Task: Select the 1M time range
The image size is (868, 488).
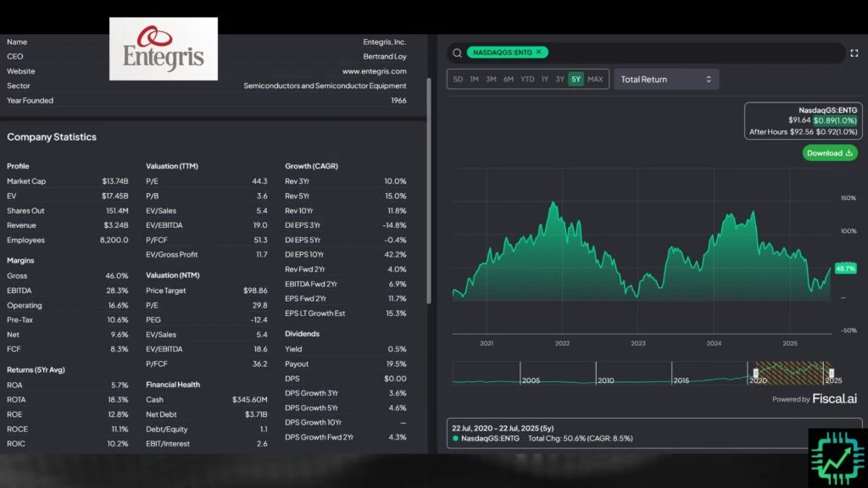Action: click(475, 79)
